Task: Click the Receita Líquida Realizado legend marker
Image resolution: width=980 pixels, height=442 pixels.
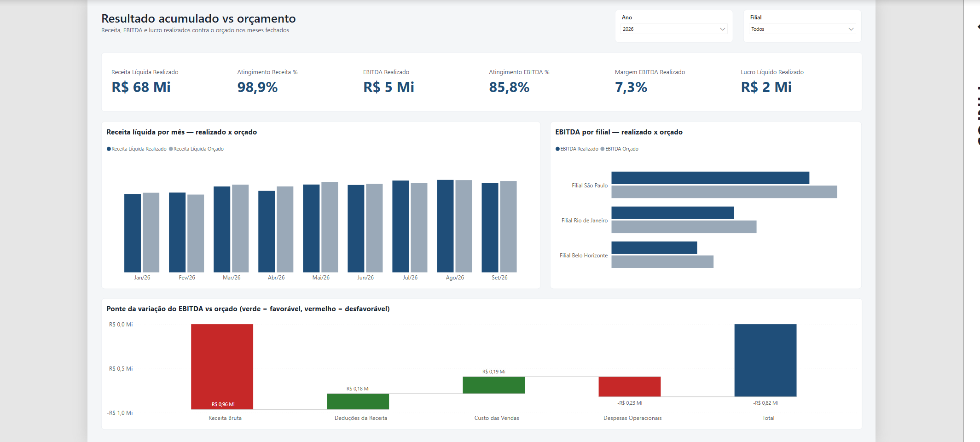Action: (109, 149)
